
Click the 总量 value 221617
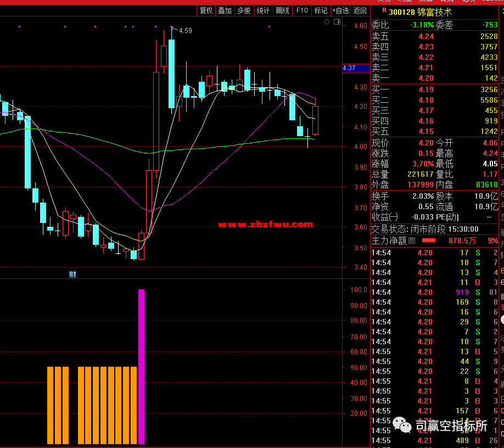click(421, 174)
